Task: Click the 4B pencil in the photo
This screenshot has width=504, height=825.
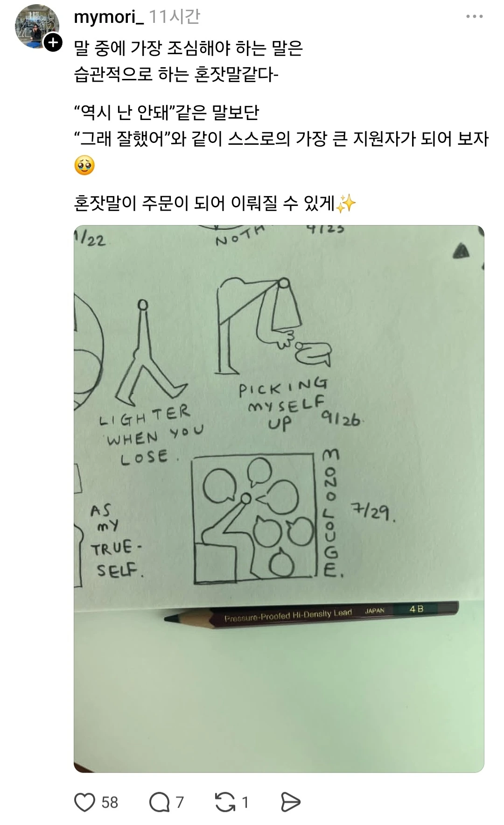Action: [x=312, y=613]
